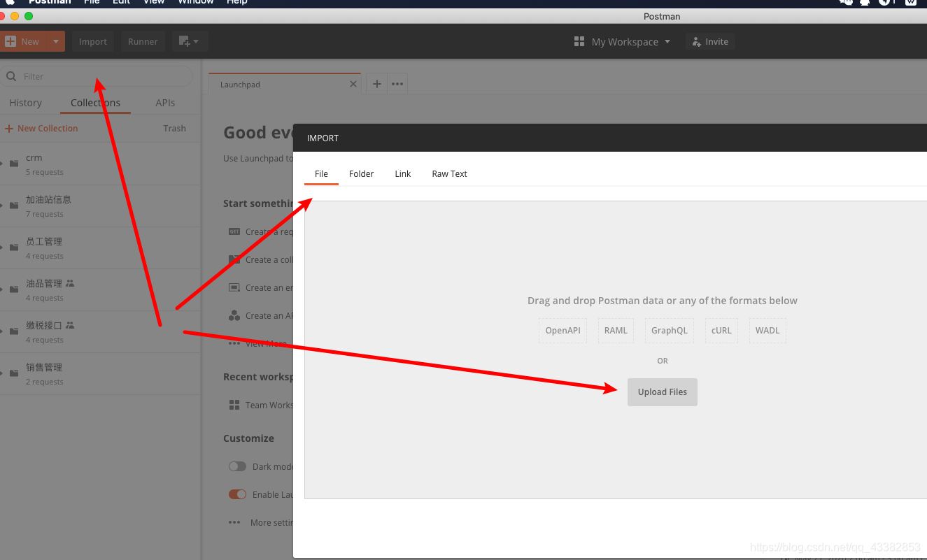Select the File tab in Import dialog
This screenshot has height=560, width=927.
click(x=321, y=173)
